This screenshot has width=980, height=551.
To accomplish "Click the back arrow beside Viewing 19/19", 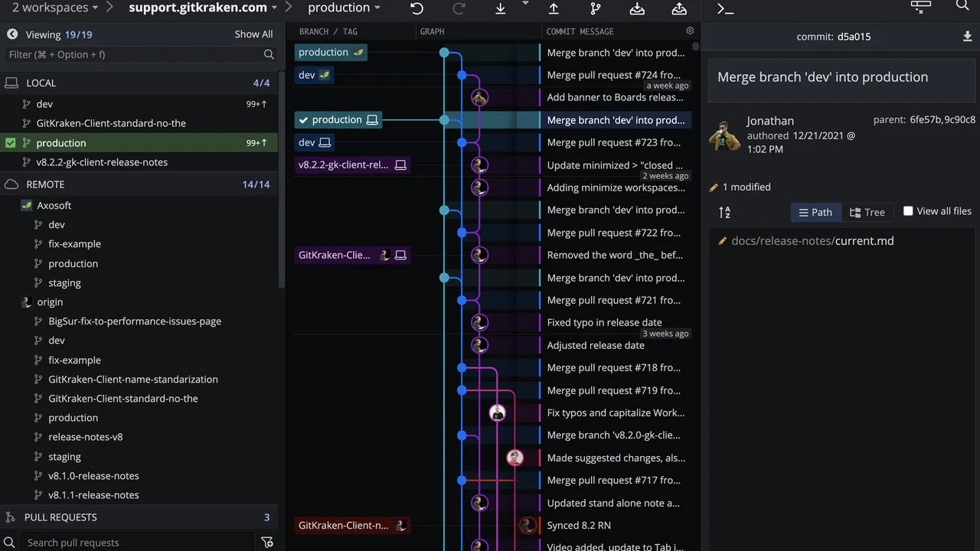I will [12, 34].
